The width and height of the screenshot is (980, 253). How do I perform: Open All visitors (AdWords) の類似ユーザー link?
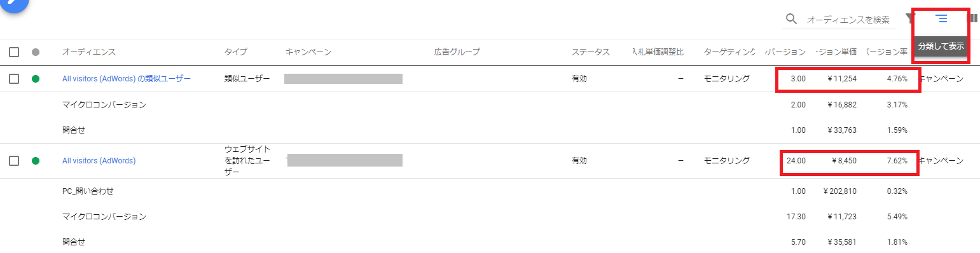point(127,79)
